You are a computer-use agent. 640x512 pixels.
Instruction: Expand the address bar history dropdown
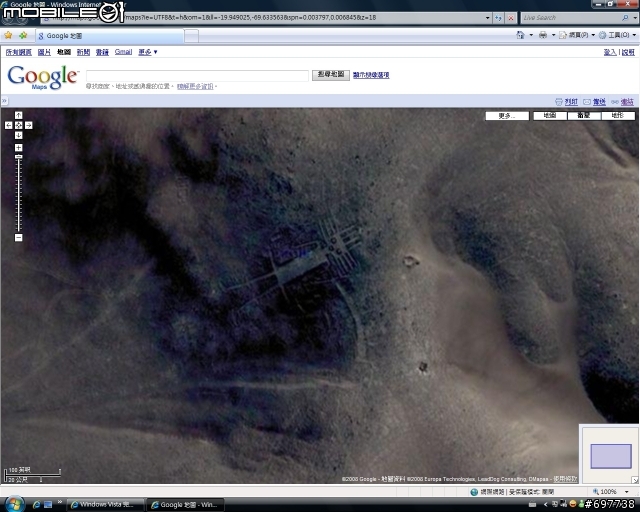487,18
